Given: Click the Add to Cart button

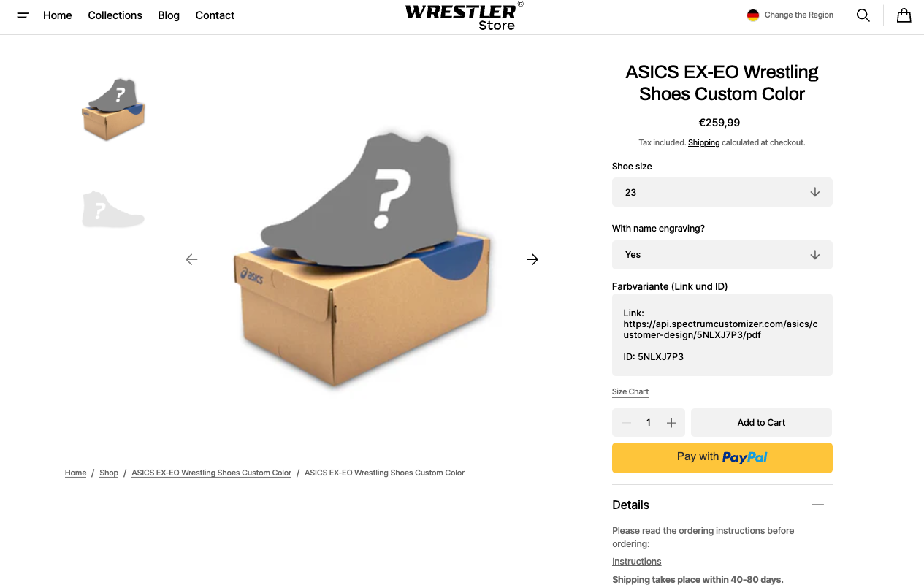Looking at the screenshot, I should (761, 423).
